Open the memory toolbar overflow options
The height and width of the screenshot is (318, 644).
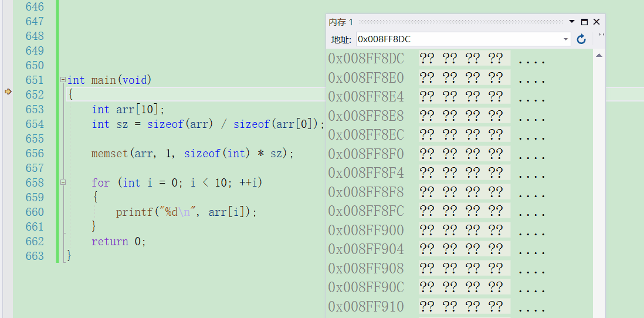pyautogui.click(x=601, y=35)
